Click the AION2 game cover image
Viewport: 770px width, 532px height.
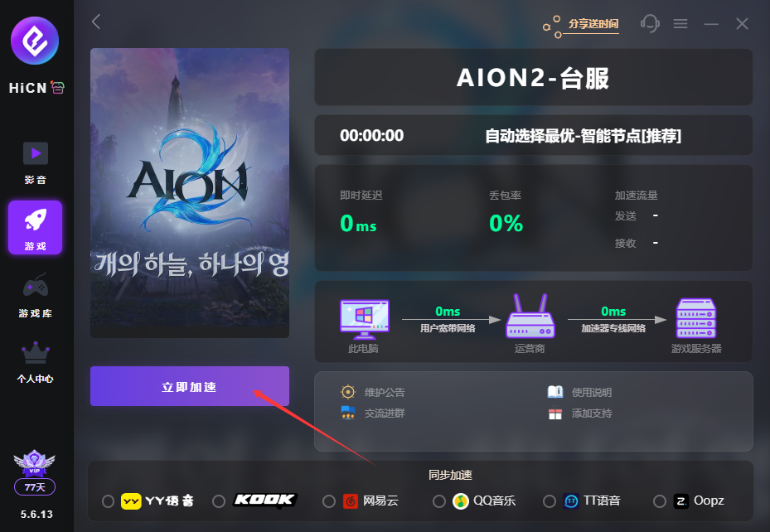coord(190,193)
